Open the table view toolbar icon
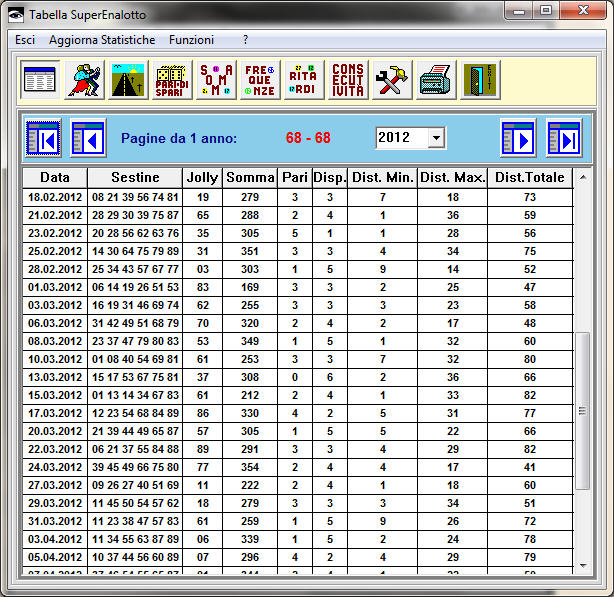 point(40,80)
